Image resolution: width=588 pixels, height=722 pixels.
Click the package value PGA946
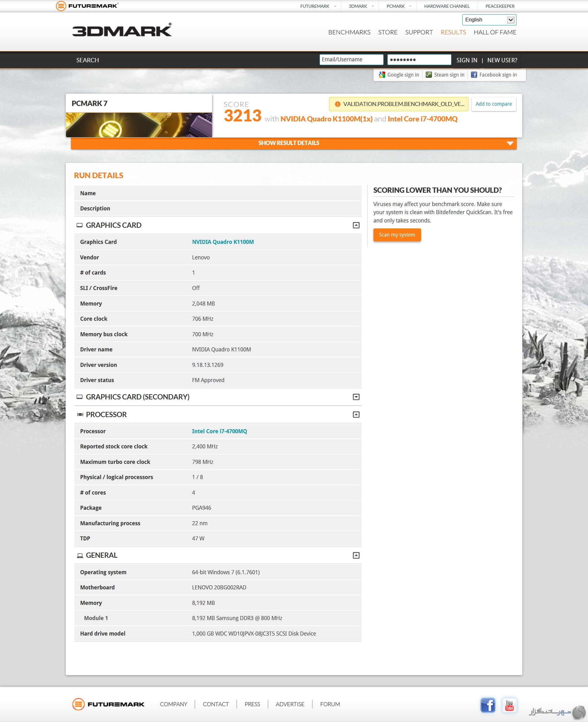pyautogui.click(x=202, y=508)
